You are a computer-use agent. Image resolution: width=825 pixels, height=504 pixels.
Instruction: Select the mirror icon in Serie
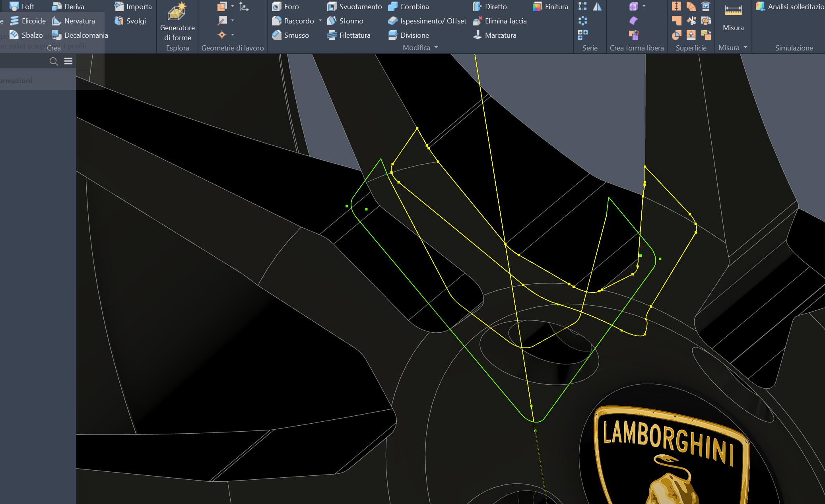click(x=597, y=6)
